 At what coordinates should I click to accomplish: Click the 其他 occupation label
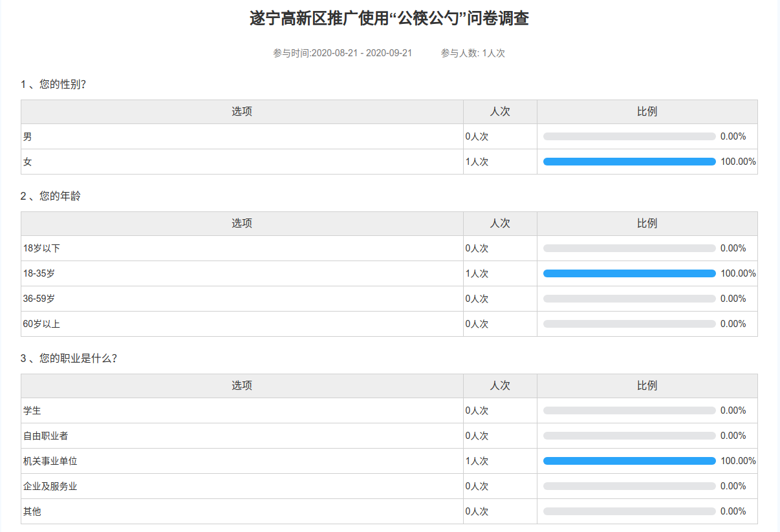pos(32,511)
